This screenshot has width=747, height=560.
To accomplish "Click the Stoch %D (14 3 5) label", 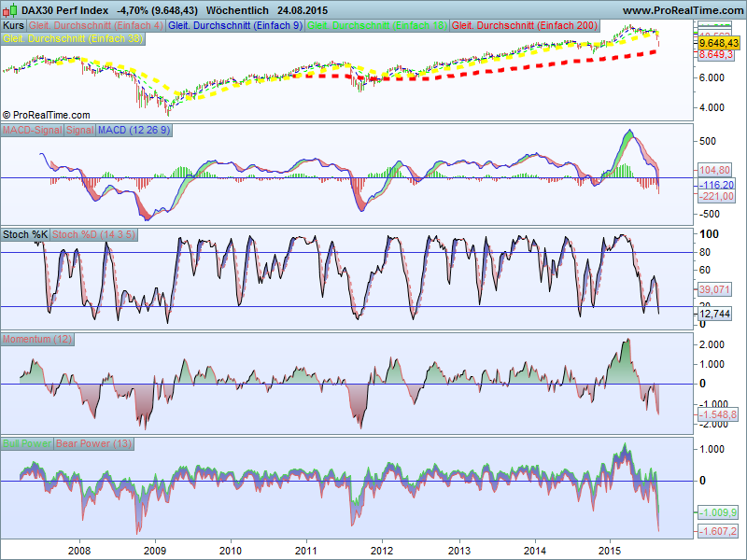I will pos(94,234).
